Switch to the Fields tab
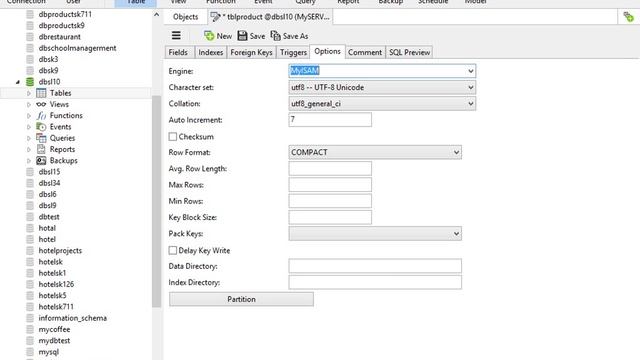This screenshot has width=640, height=360. [178, 52]
